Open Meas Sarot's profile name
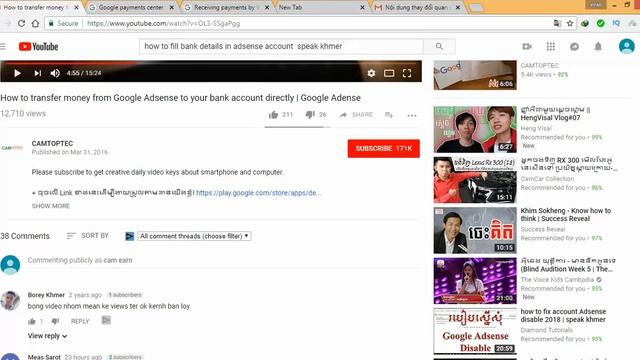 [44, 357]
